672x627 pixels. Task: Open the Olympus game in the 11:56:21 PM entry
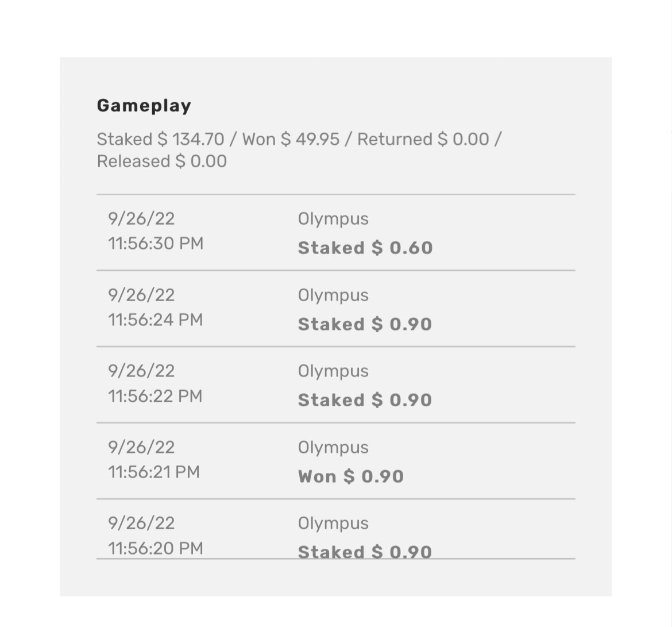tap(333, 448)
